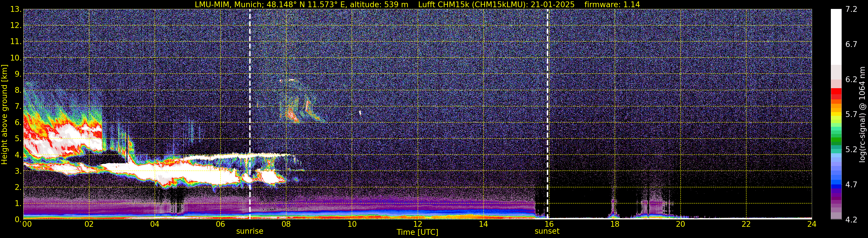This screenshot has height=238, width=868.
Task: Click the colorbar value 4.2
Action: [851, 220]
